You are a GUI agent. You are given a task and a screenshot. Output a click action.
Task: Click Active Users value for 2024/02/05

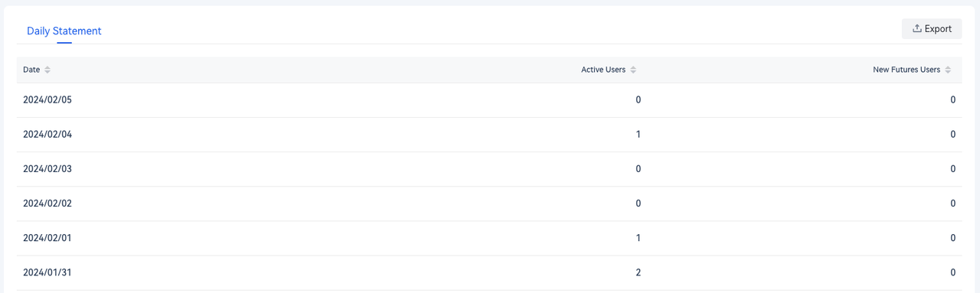(639, 100)
